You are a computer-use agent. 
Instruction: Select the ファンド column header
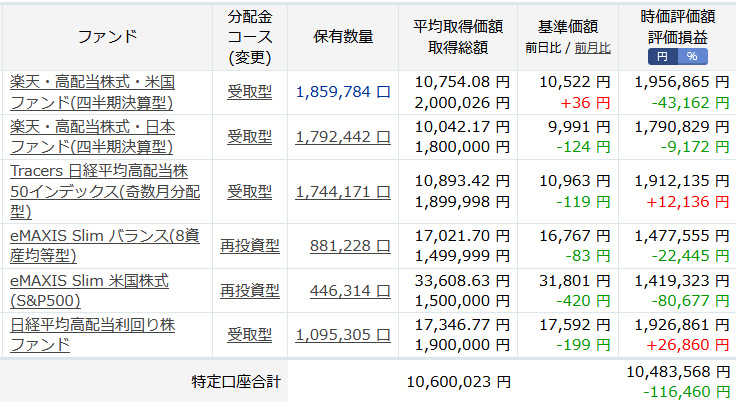click(x=107, y=37)
